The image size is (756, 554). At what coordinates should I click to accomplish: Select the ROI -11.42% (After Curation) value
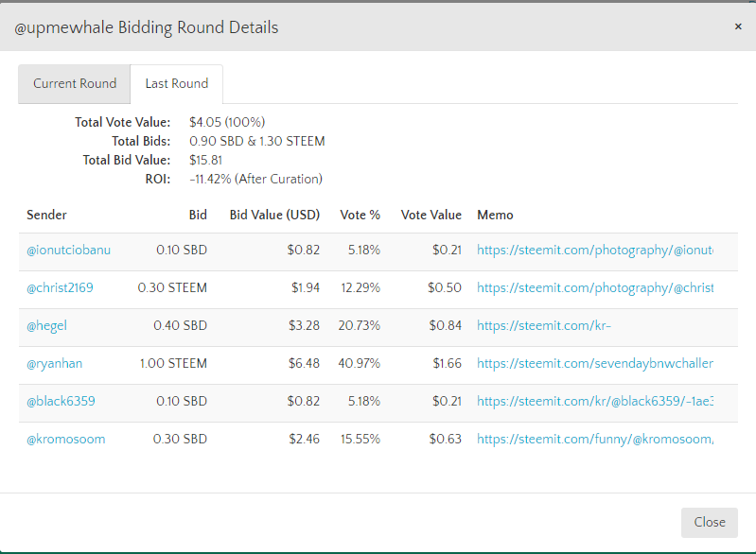click(x=256, y=180)
